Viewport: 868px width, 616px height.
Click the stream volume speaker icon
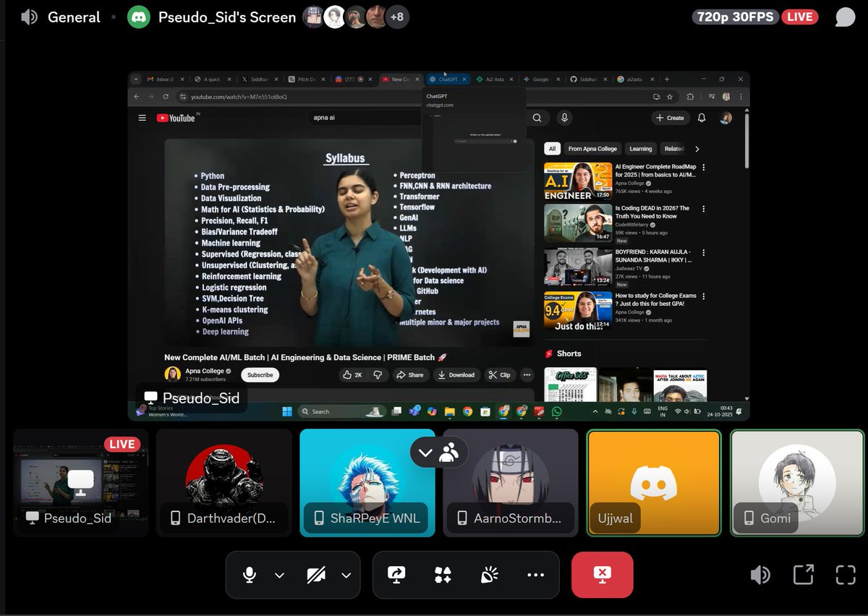(x=760, y=575)
